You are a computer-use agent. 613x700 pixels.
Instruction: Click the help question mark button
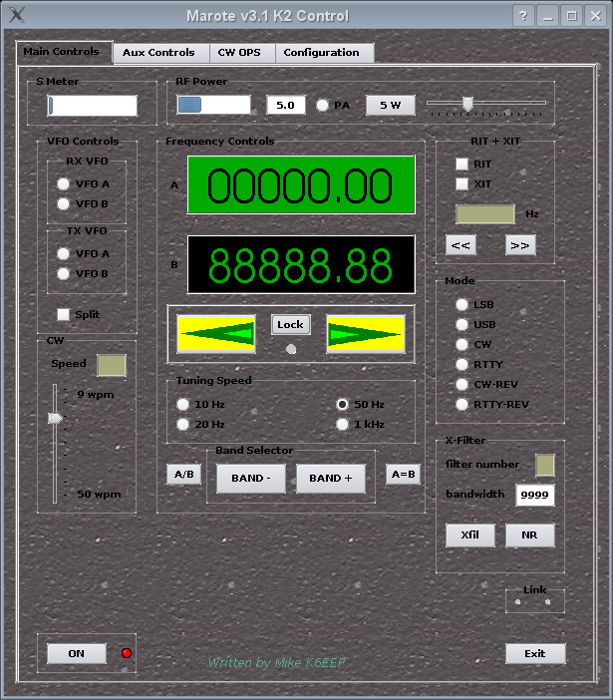tap(523, 16)
